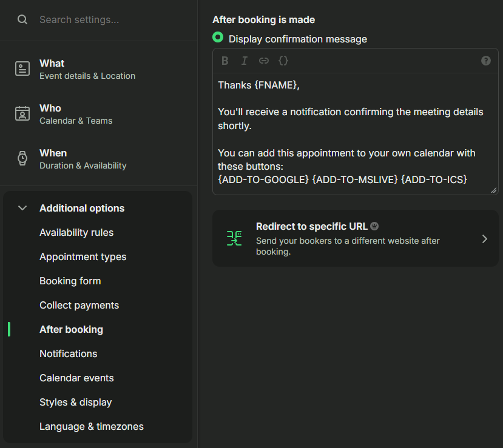Screen dimensions: 503x448
Task: Apply italic formatting in editor toolbar
Action: [x=245, y=61]
